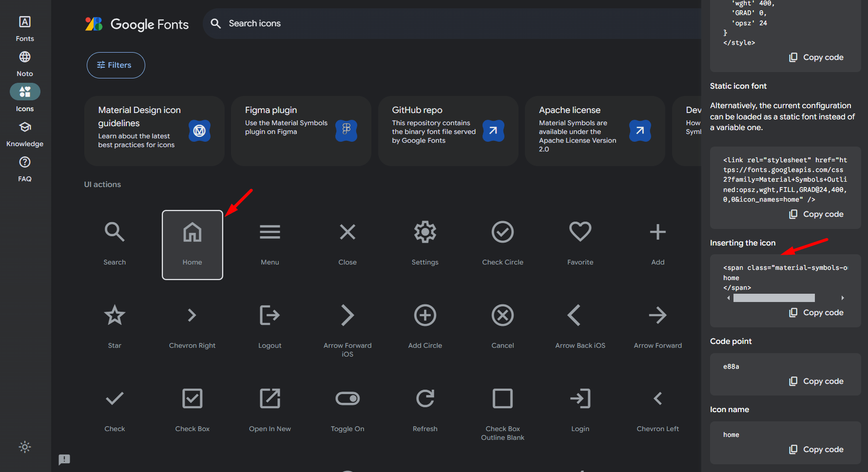
Task: Select the Add Circle icon
Action: tap(425, 328)
